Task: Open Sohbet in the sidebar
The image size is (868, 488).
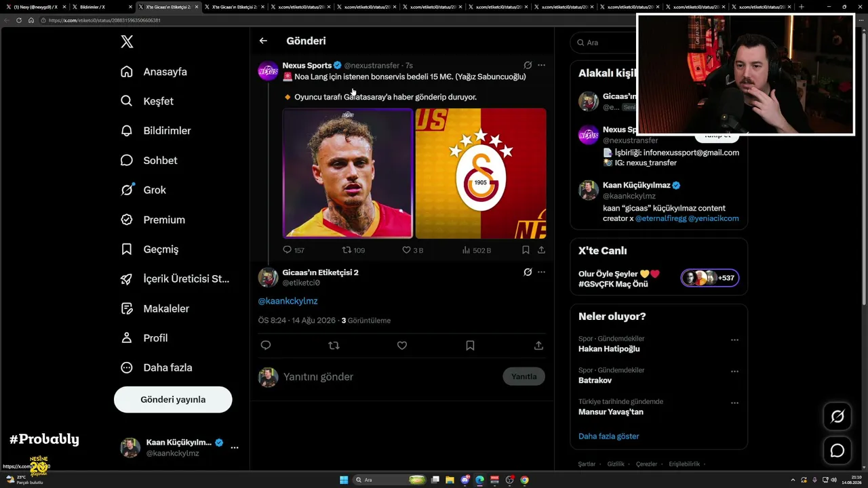Action: click(x=149, y=161)
